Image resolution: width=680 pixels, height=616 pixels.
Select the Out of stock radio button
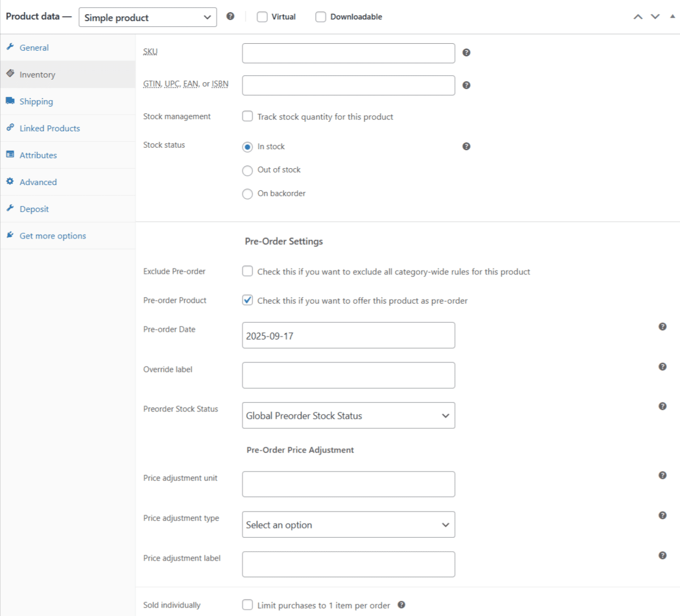click(247, 171)
